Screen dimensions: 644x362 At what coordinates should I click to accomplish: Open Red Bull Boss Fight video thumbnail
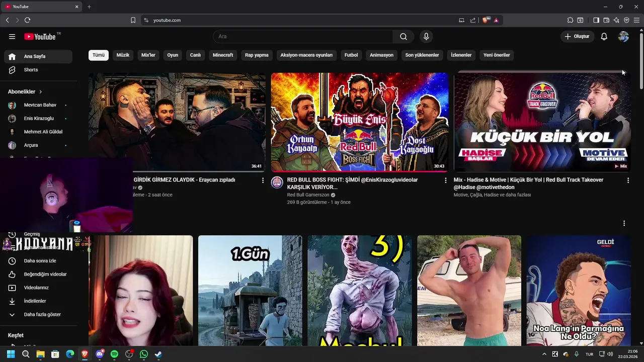click(x=360, y=122)
